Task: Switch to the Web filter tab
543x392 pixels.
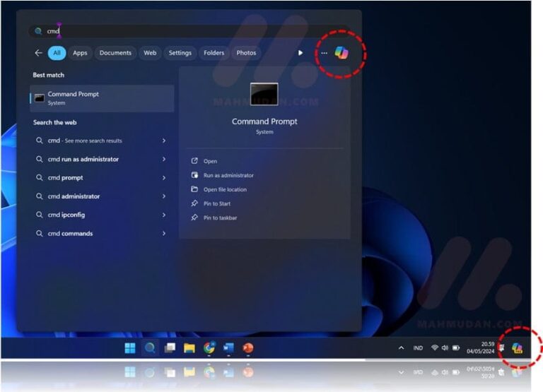Action: click(x=150, y=53)
